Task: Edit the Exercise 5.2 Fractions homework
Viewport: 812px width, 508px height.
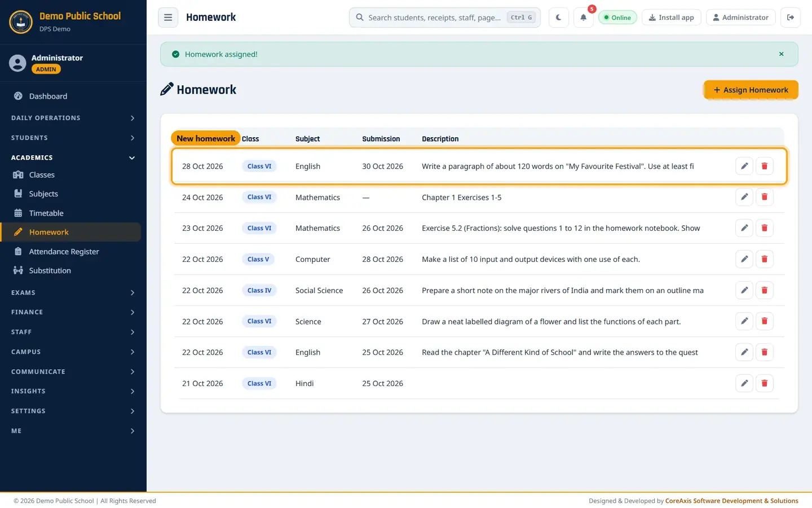Action: coord(744,228)
